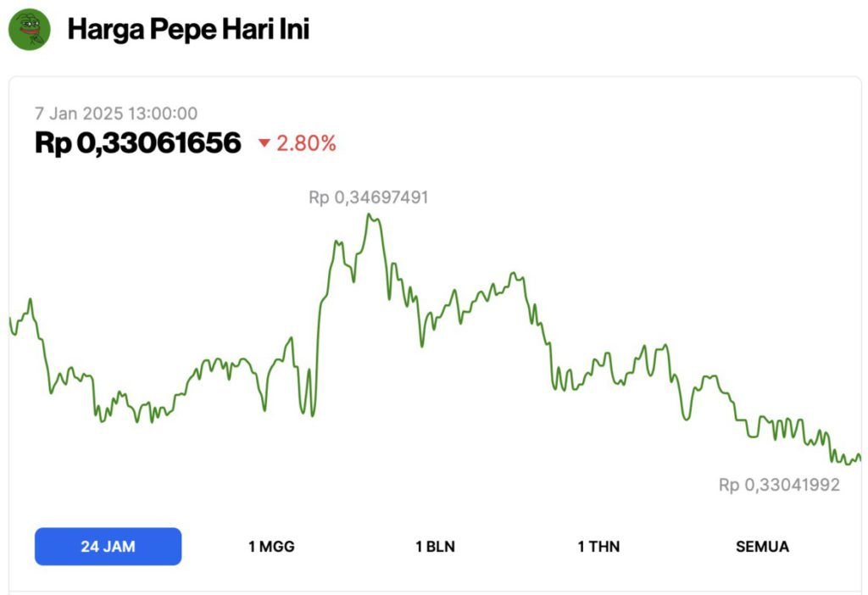Click the high label Rp 0,34697491
Screen dimensions: 868x595
[x=368, y=197]
